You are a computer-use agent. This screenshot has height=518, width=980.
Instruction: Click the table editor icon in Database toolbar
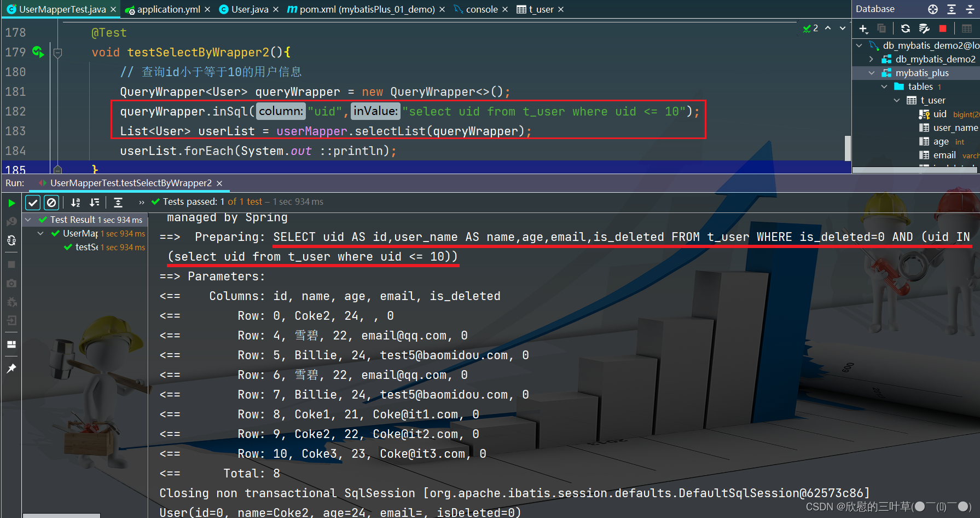click(967, 28)
